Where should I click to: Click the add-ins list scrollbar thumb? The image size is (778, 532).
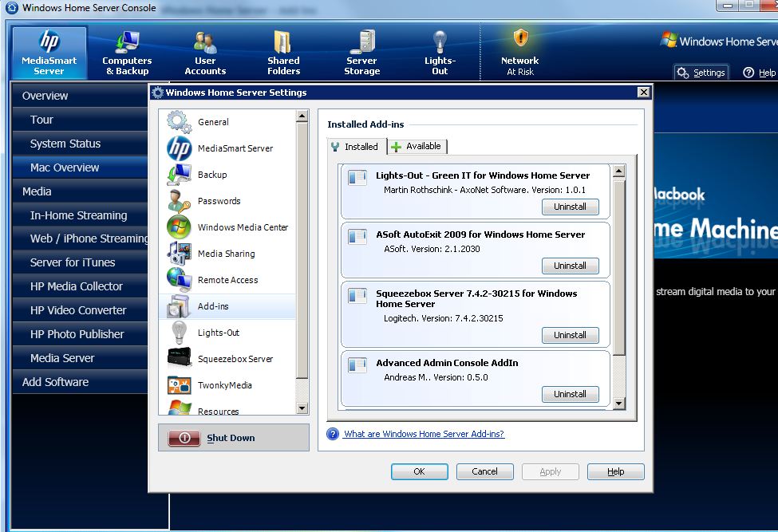click(618, 268)
